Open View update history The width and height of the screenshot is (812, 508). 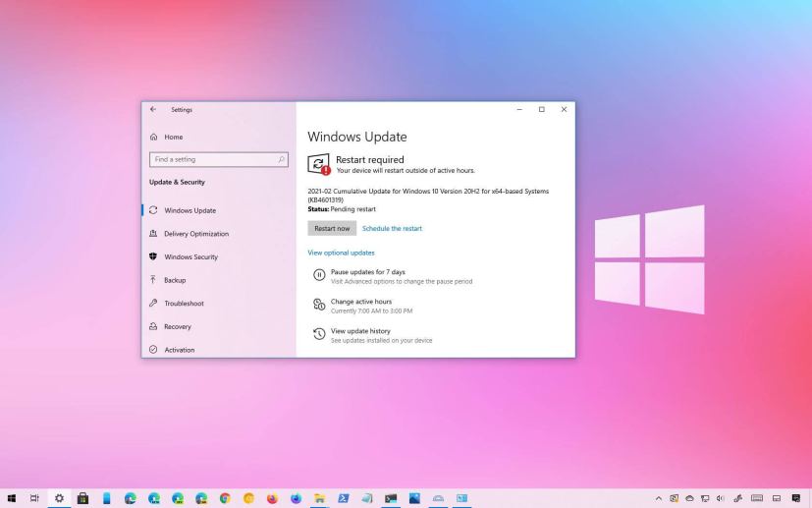click(360, 331)
